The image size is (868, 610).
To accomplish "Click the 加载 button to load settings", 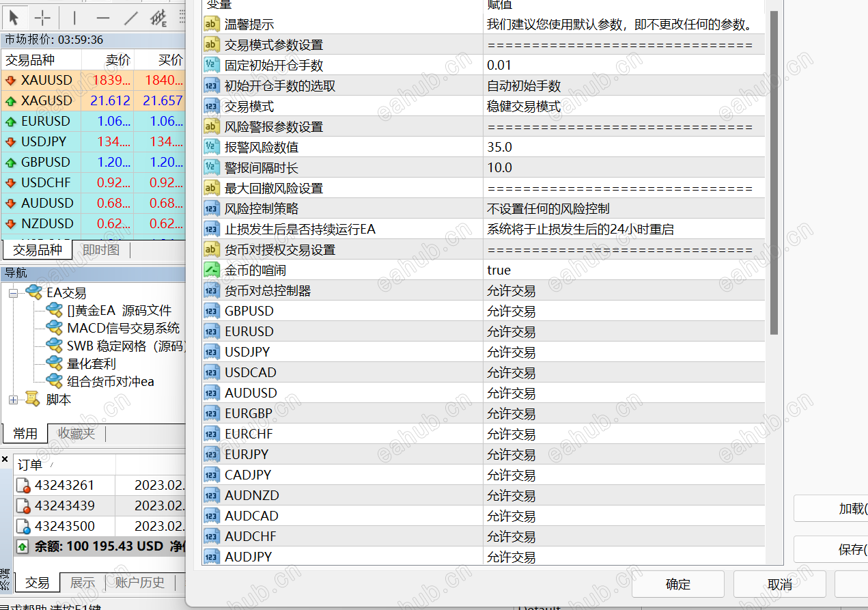I will [x=831, y=509].
